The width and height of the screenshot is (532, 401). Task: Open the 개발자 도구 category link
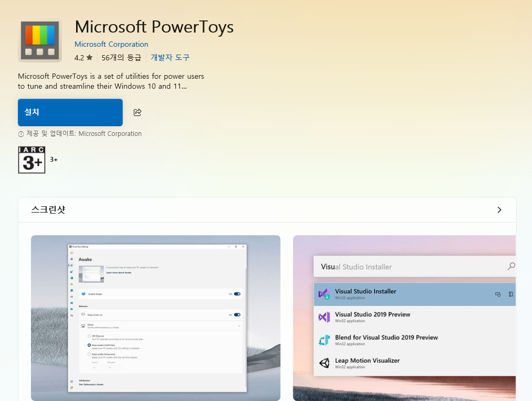(x=170, y=57)
